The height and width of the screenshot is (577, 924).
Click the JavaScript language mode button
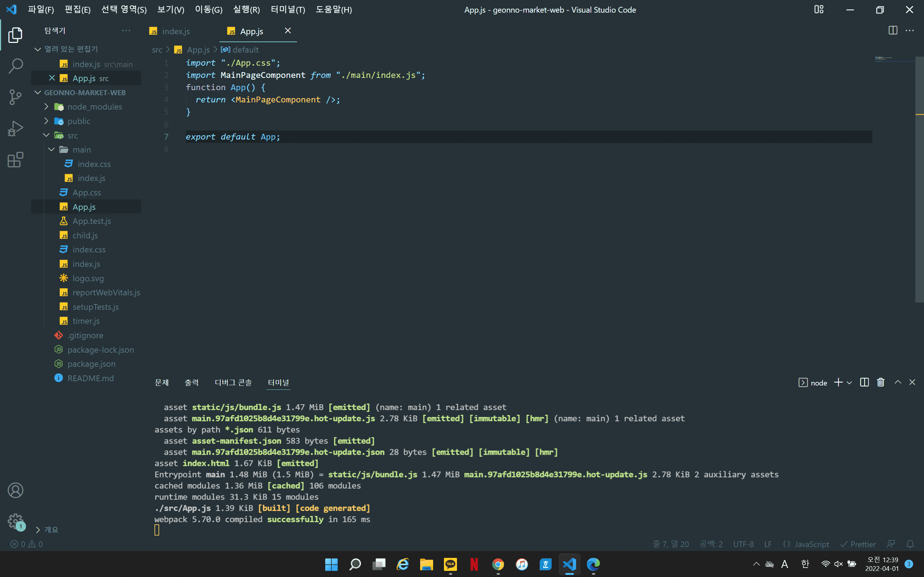coord(811,544)
